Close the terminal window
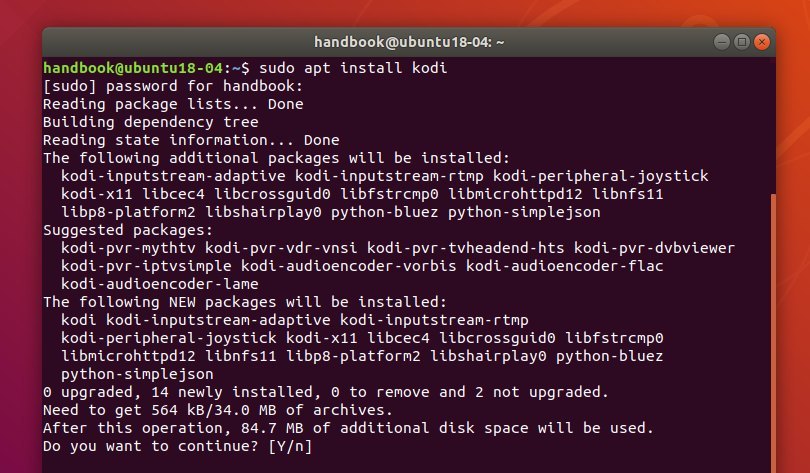Image resolution: width=810 pixels, height=473 pixels. pos(761,42)
